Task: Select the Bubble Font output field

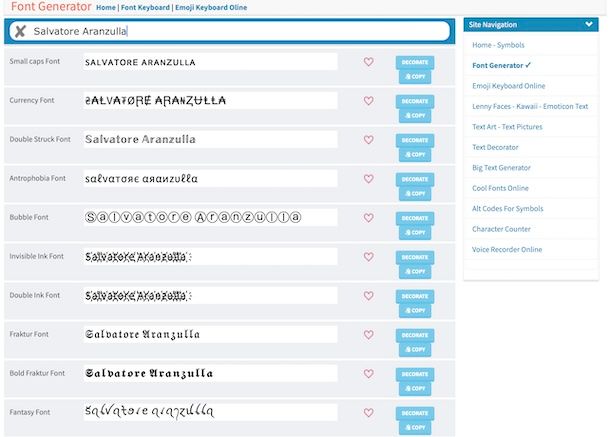Action: (210, 218)
